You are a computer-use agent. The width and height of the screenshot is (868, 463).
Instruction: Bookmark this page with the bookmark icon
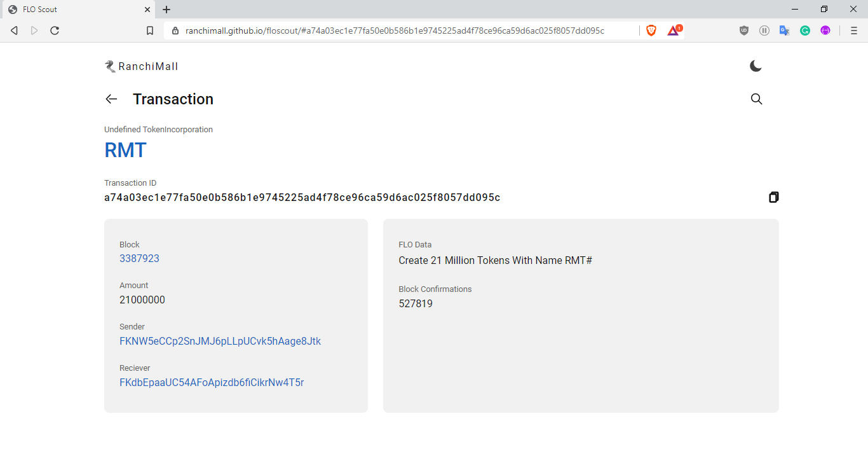click(150, 31)
